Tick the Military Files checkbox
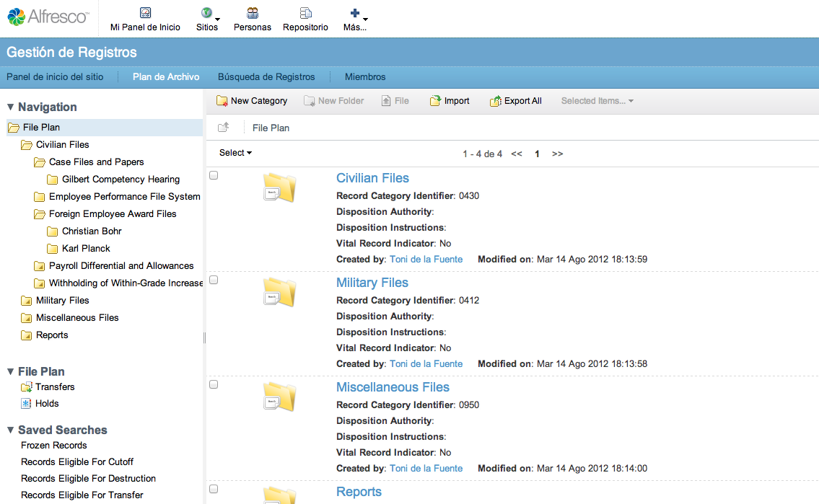819x504 pixels. coord(214,280)
